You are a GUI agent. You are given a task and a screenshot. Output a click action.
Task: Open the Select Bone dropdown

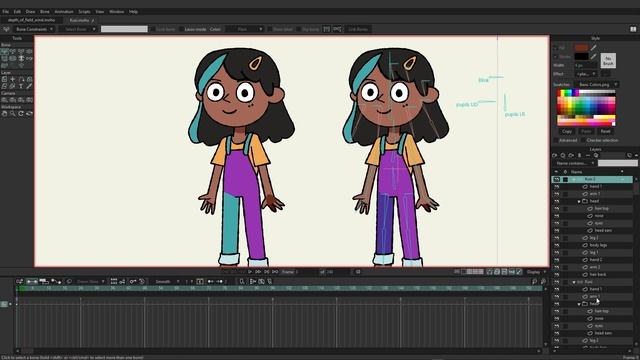[x=78, y=29]
